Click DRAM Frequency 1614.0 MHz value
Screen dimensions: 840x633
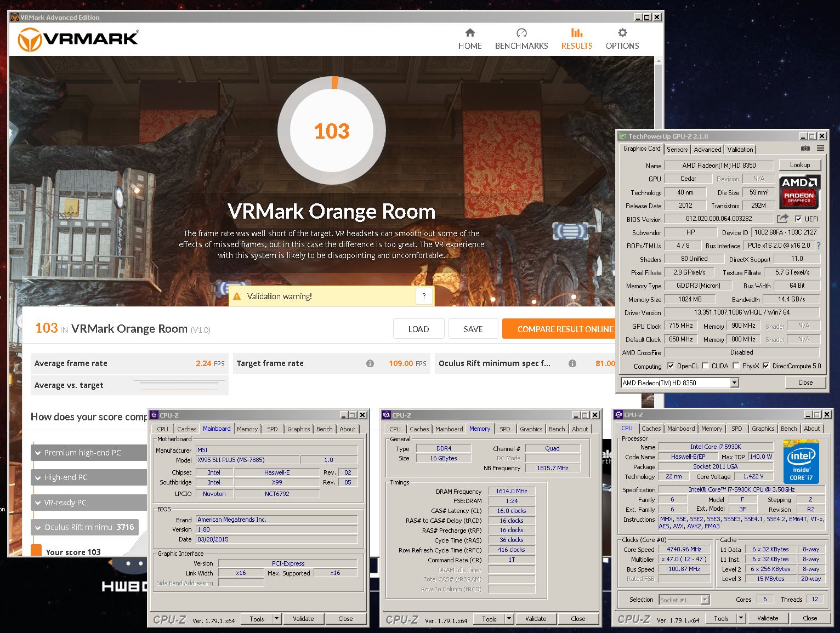pos(512,492)
